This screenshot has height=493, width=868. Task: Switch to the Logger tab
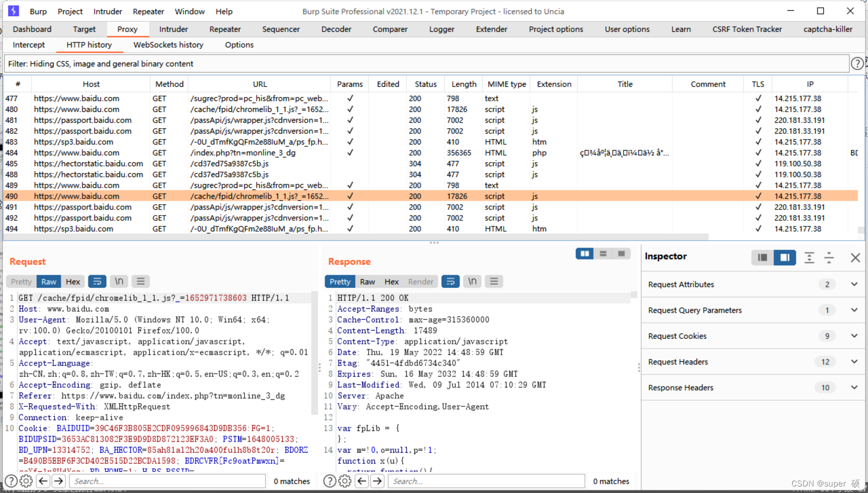click(442, 29)
